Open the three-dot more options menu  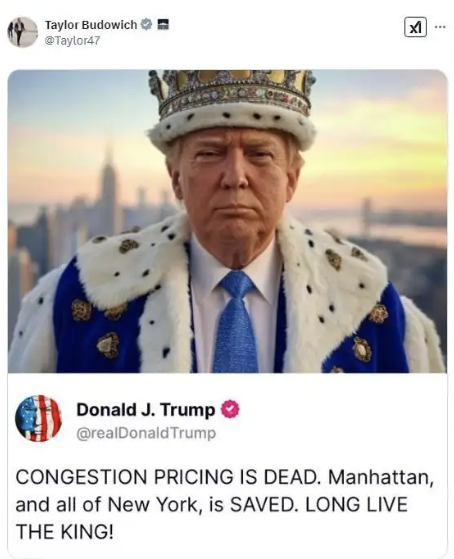click(x=440, y=27)
